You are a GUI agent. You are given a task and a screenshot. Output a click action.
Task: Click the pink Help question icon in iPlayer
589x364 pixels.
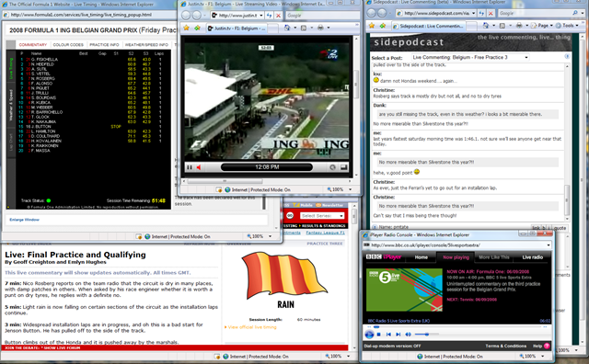pos(547,346)
